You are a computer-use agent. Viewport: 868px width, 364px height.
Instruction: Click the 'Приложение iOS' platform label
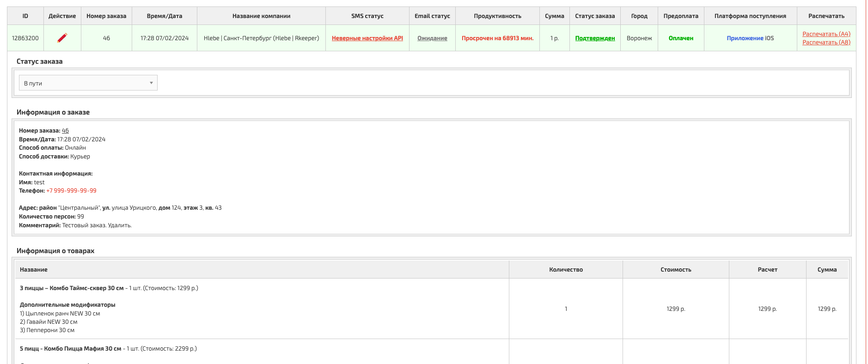[x=750, y=38]
